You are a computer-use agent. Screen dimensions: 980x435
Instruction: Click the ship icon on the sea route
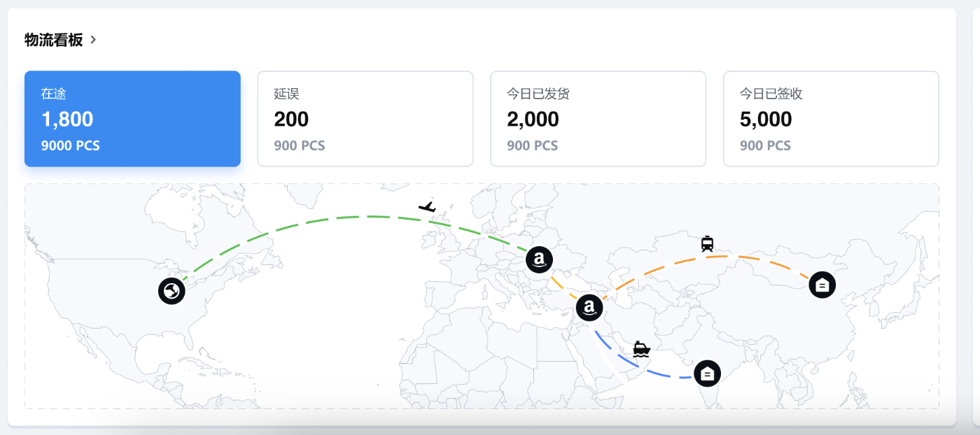point(641,348)
